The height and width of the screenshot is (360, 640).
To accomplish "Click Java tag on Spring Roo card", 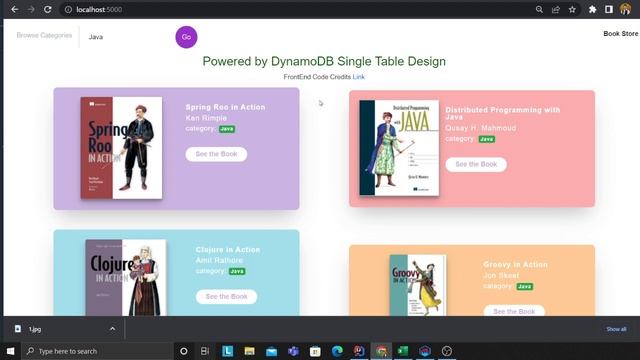I will click(227, 129).
